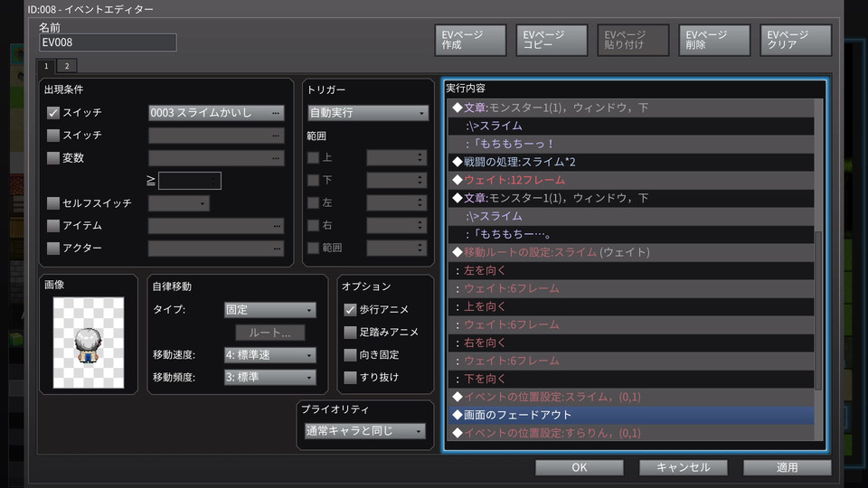Enable the second スイッチ condition checkbox
The width and height of the screenshot is (868, 488).
(53, 135)
